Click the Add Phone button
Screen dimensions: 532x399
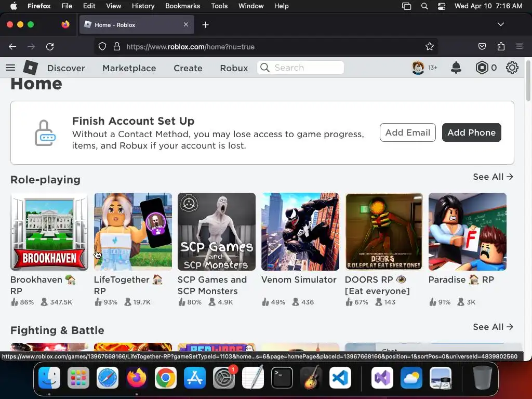(471, 132)
